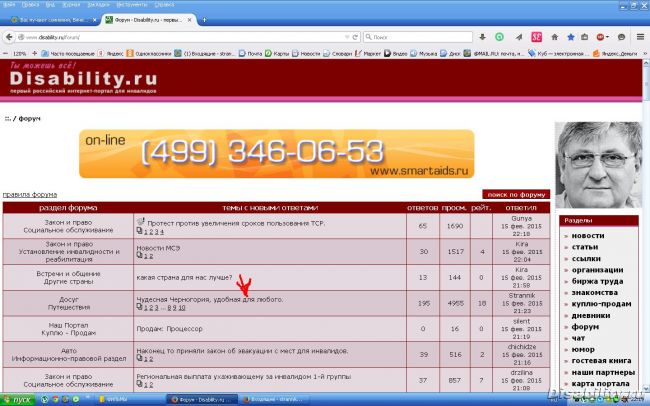The width and height of the screenshot is (650, 406).
Task: Open the Закладки menu
Action: 99,5
